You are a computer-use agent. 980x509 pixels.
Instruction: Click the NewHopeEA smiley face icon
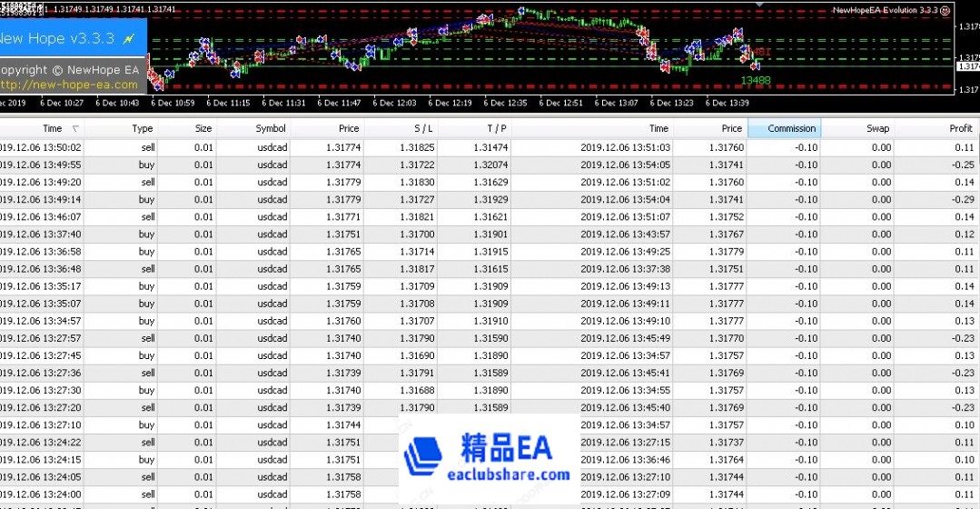945,11
